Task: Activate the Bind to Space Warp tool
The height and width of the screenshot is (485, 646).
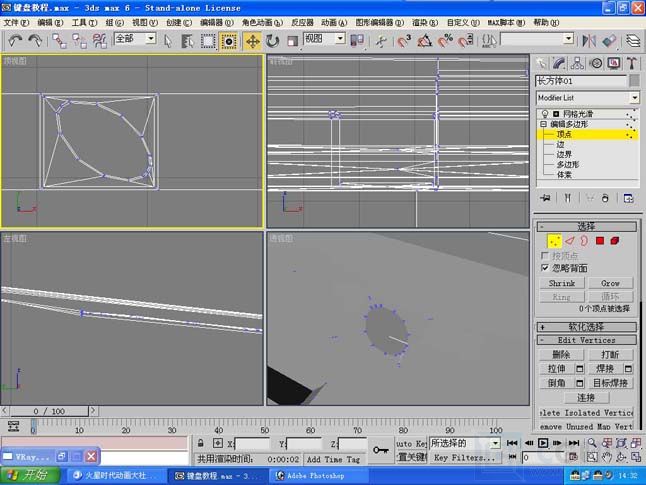Action: click(99, 41)
